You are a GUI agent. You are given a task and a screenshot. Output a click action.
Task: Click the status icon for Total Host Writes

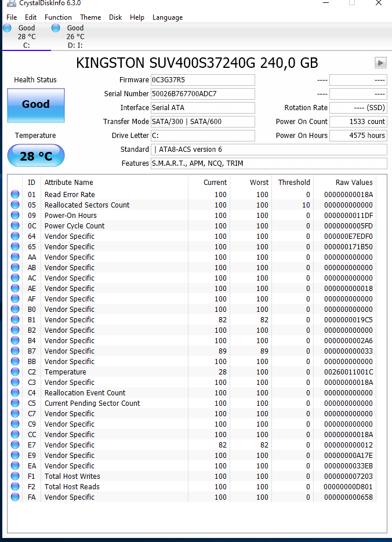15,476
